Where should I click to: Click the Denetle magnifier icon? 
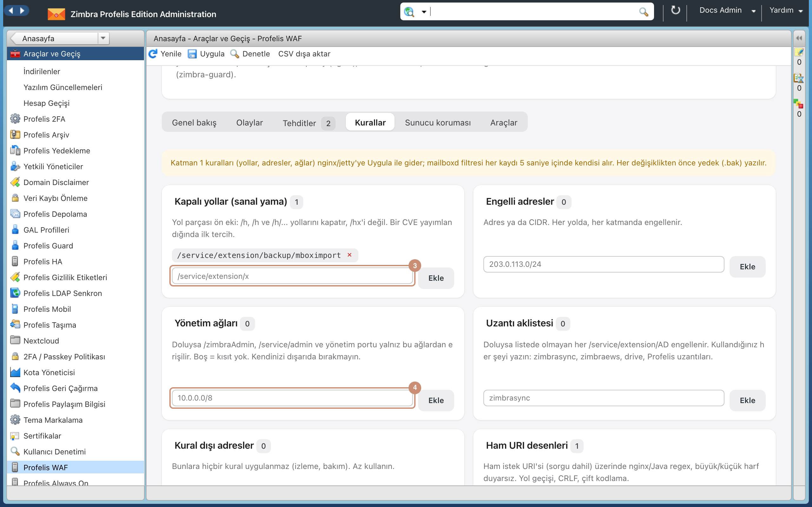[x=234, y=54]
